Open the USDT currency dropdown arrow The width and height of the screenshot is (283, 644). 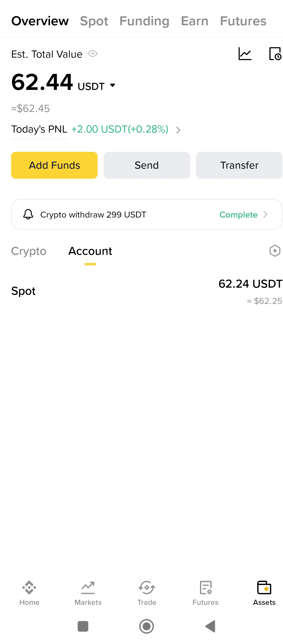click(113, 86)
